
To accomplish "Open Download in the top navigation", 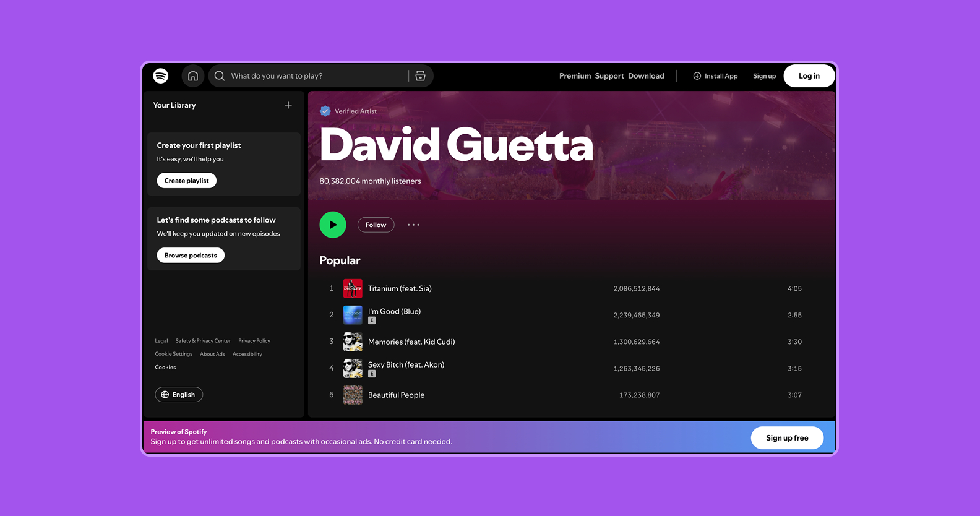I will point(646,76).
